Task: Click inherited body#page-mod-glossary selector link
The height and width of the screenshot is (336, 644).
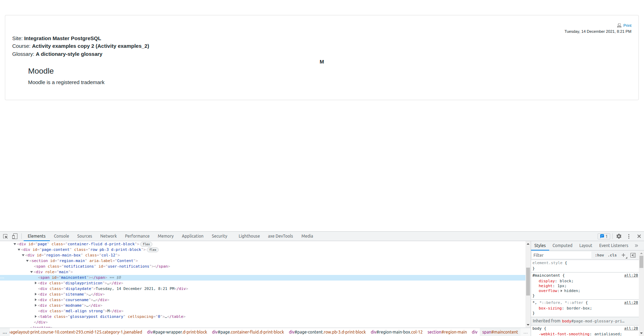Action: (x=593, y=321)
